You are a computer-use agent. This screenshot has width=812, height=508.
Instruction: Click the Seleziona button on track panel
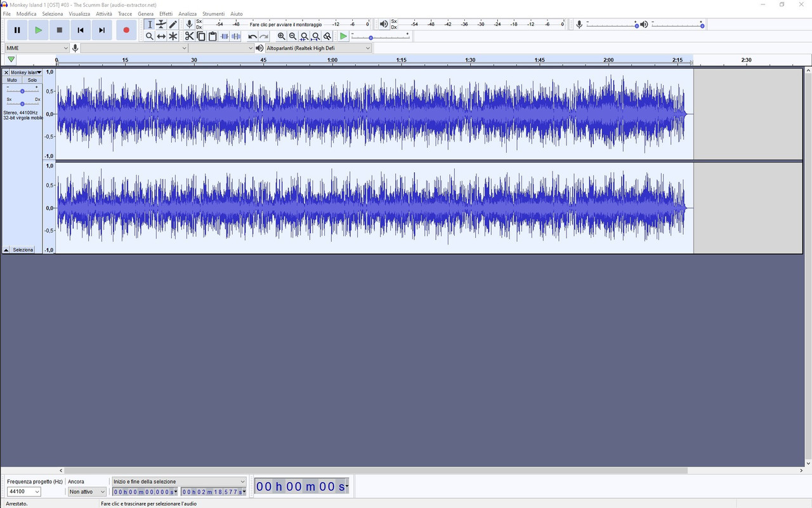[x=23, y=250]
